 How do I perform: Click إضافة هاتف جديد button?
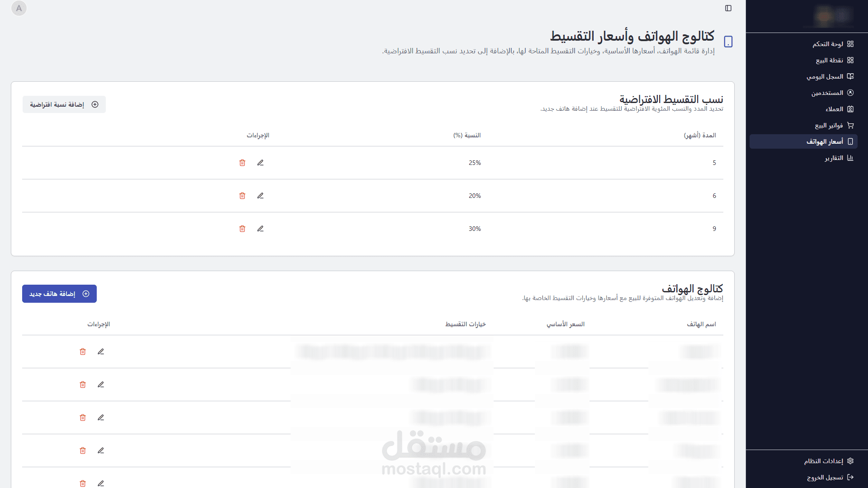point(59,294)
